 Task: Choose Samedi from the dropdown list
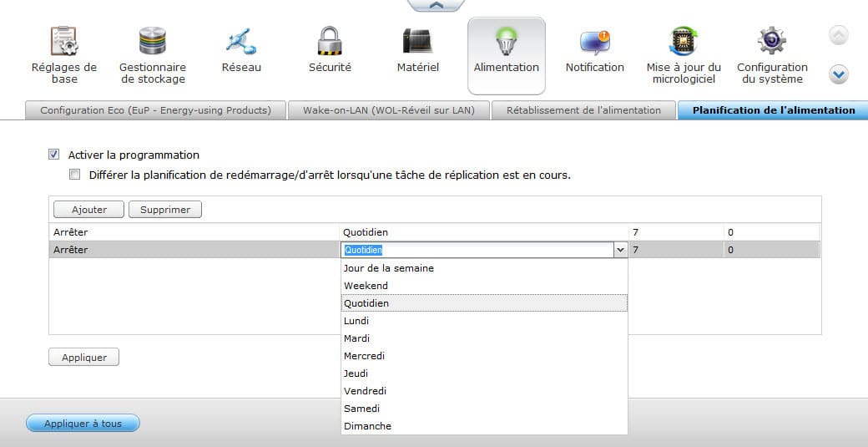[484, 409]
